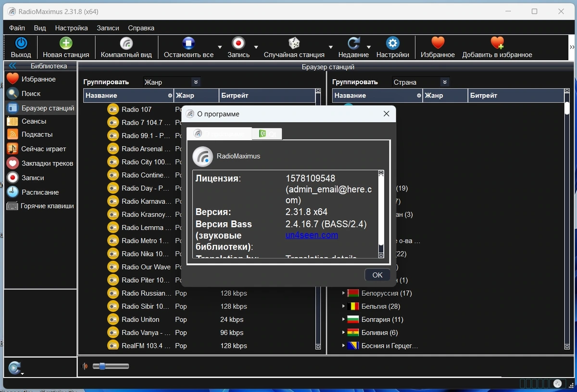Screen dimensions: 577x392
Task: Open Настройки gear icon in toolbar
Action: click(x=393, y=43)
